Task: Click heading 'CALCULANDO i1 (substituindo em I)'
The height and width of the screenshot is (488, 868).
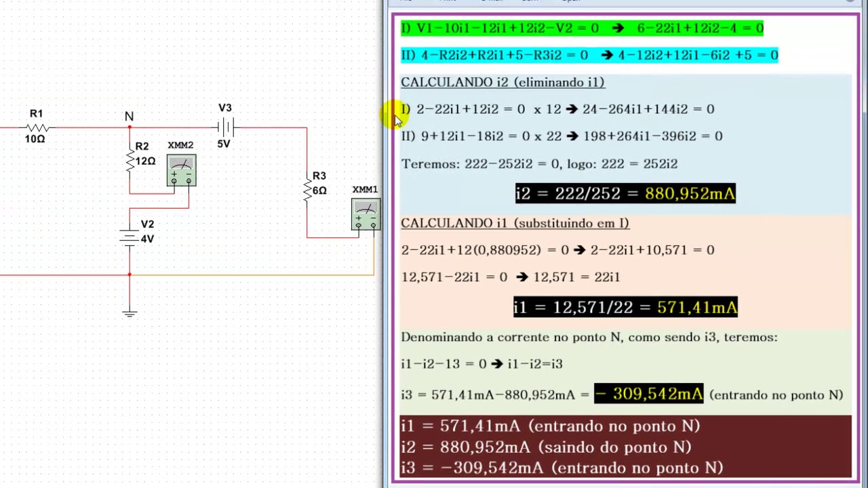Action: point(515,223)
